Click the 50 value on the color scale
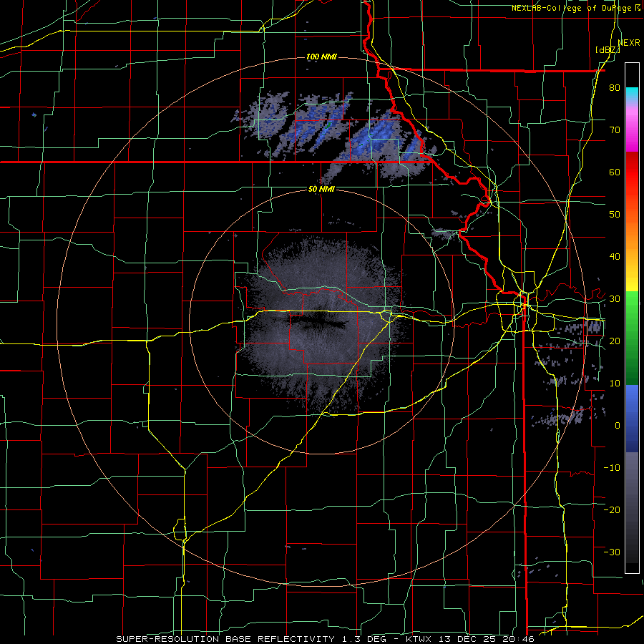644x644 pixels. (x=615, y=215)
